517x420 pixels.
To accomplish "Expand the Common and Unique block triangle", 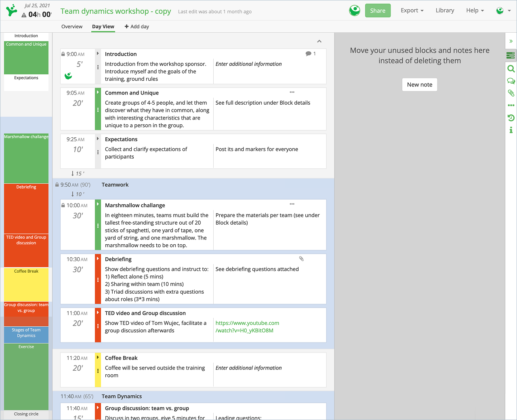I will (x=98, y=92).
